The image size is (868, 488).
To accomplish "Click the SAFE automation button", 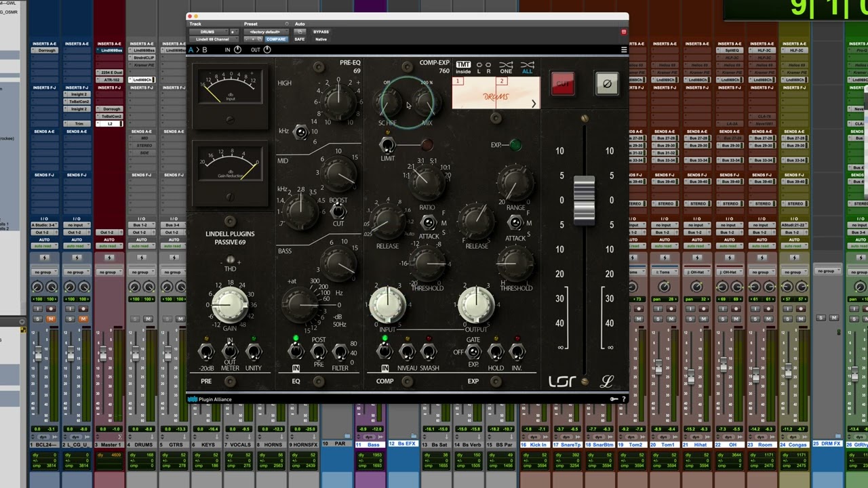I will tap(300, 39).
